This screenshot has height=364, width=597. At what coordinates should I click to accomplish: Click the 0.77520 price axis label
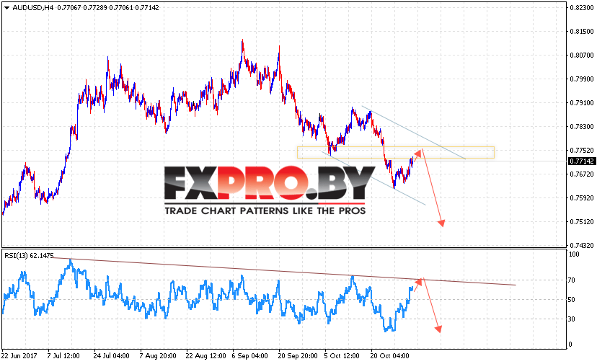(581, 151)
